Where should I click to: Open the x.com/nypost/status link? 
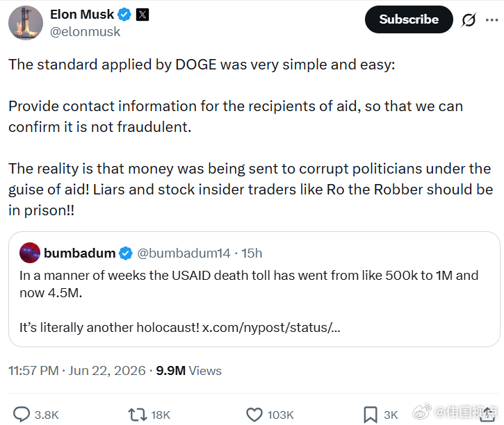(x=271, y=327)
